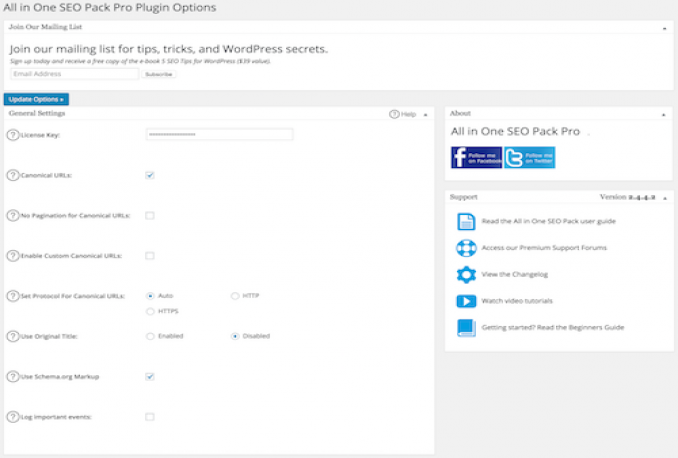678x458 pixels.
Task: Click the Follow me on Twitter icon
Action: [529, 157]
